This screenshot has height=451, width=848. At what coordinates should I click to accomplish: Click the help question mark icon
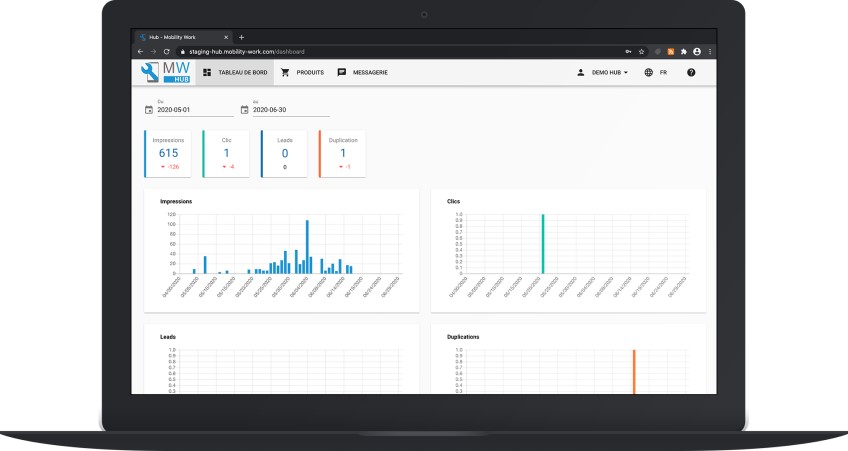tap(691, 72)
